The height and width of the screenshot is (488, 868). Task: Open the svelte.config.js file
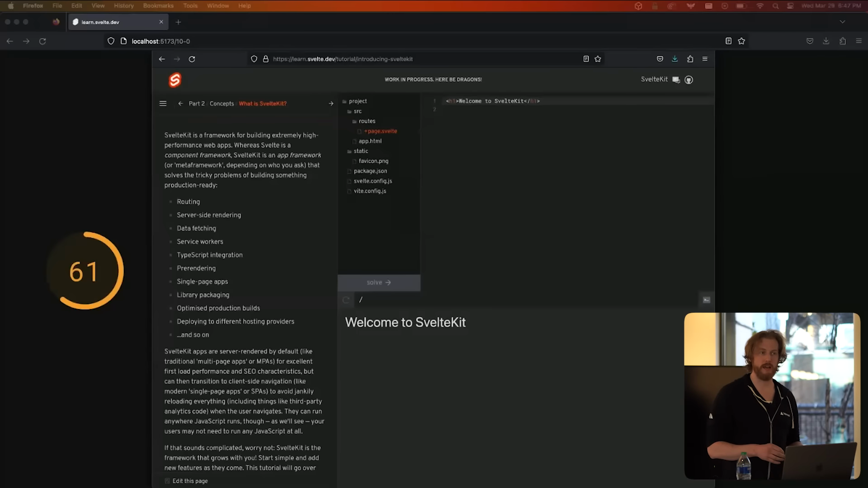point(373,181)
